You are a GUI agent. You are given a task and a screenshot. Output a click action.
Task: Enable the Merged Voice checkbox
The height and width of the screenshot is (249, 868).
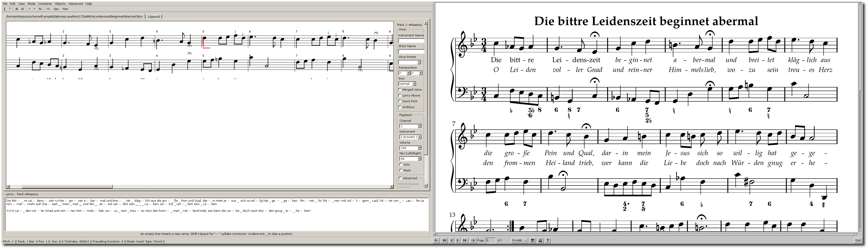(400, 90)
